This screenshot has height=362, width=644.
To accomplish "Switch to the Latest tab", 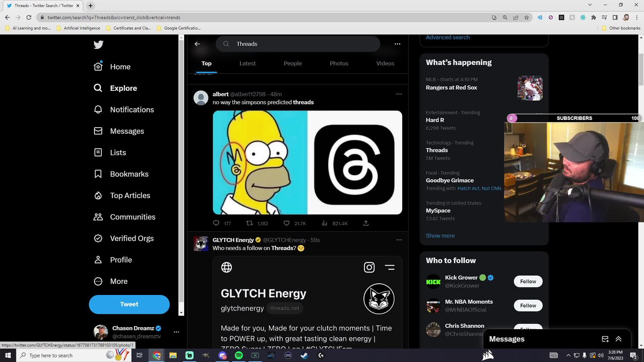I will (248, 63).
